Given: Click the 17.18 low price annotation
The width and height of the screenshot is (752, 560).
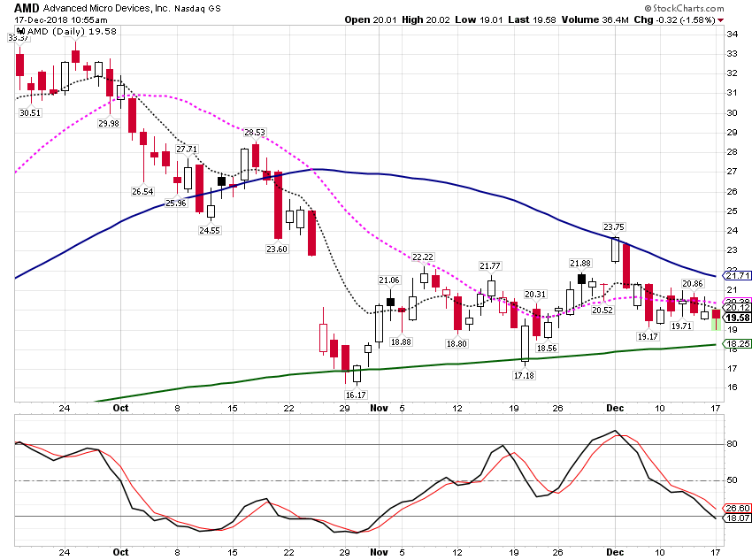Looking at the screenshot, I should pyautogui.click(x=524, y=375).
